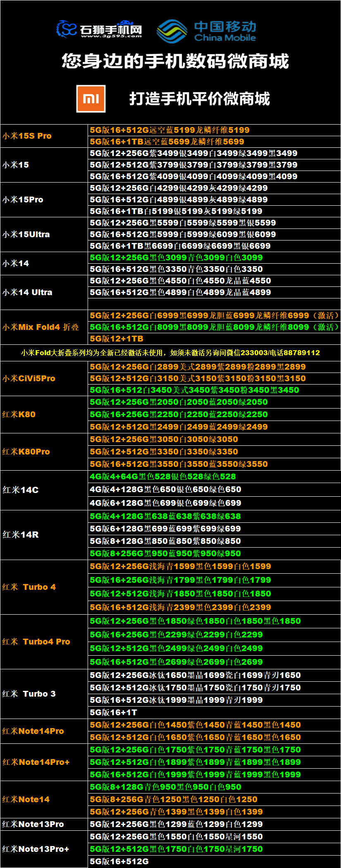Select the 红米K80Pro model cell
Viewport: 341px width, 868px height.
(x=44, y=452)
